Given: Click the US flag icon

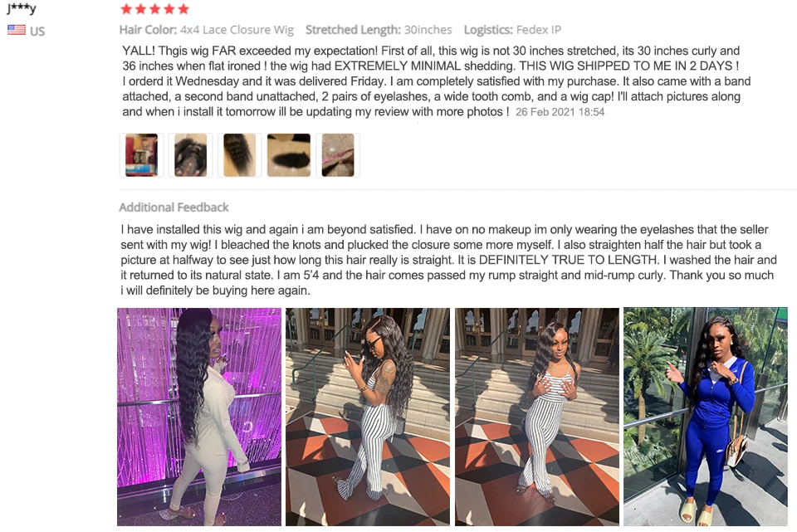Looking at the screenshot, I should coord(17,30).
